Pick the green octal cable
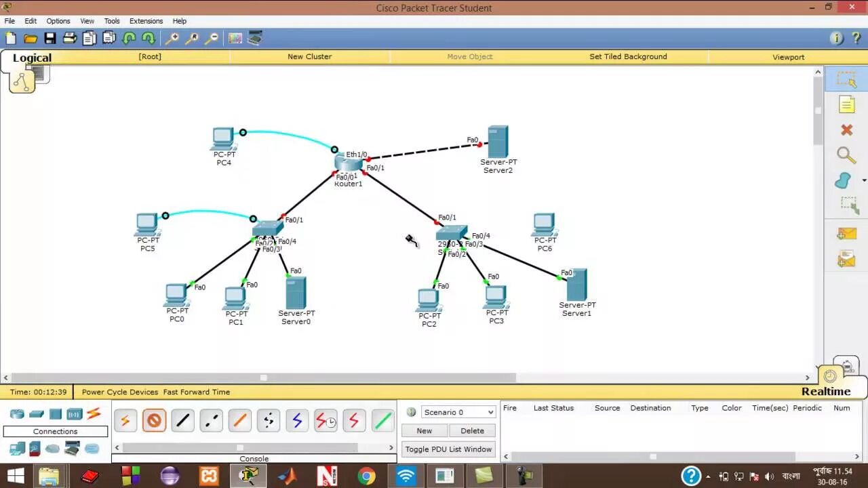 point(382,421)
